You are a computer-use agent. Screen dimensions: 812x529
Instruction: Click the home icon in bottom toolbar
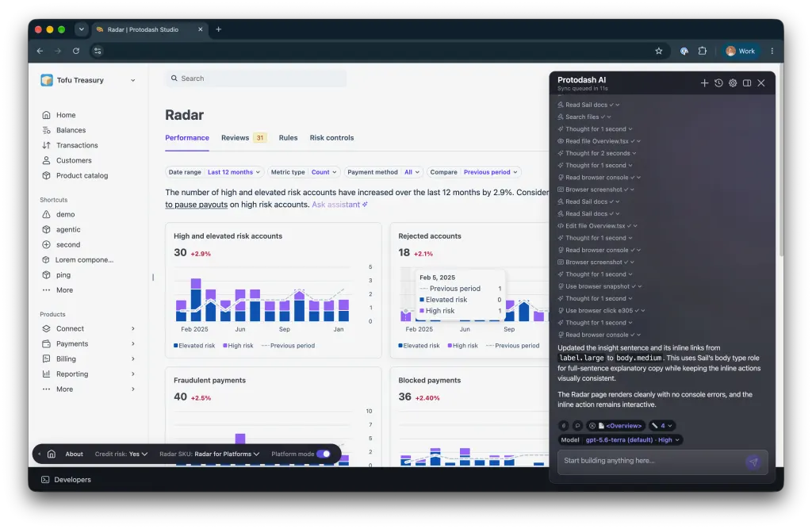point(52,454)
